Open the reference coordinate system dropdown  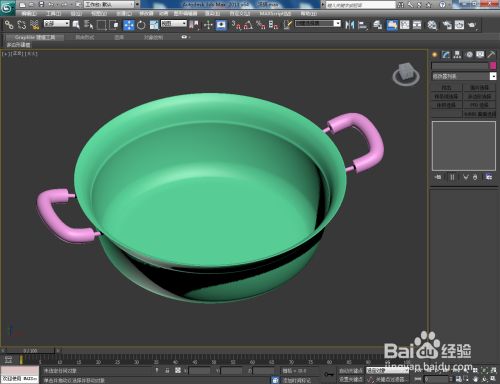click(x=174, y=23)
